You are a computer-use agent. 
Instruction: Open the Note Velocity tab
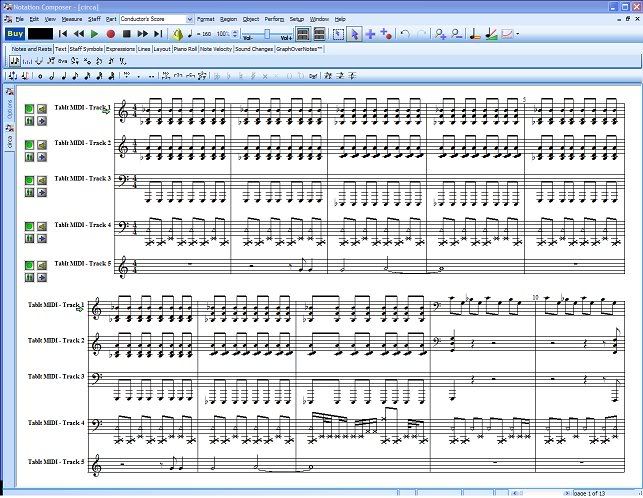(x=216, y=48)
